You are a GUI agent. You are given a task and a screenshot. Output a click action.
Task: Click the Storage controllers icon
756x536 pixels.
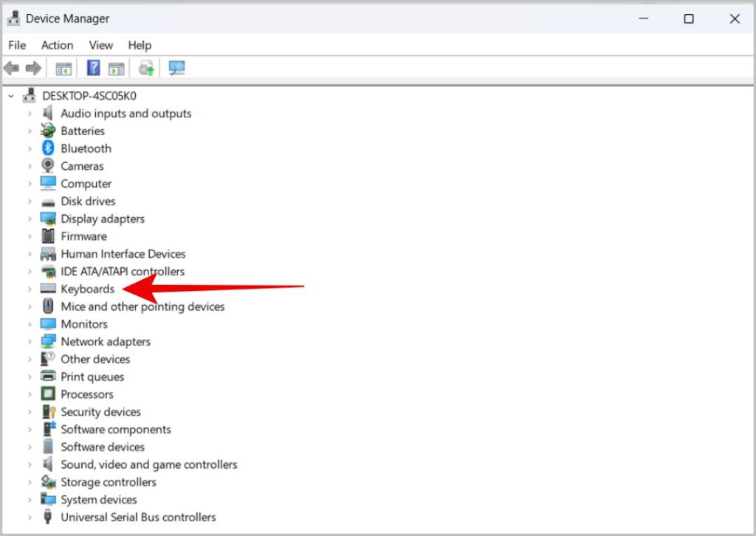tap(48, 481)
